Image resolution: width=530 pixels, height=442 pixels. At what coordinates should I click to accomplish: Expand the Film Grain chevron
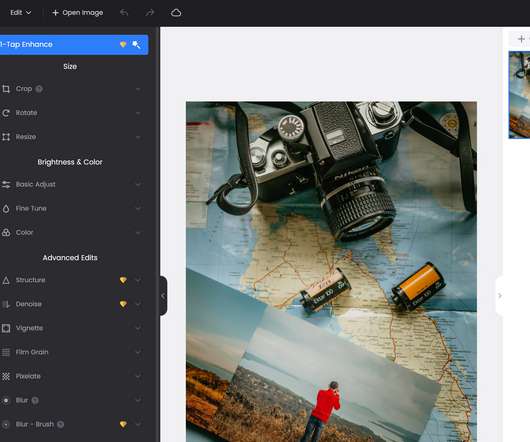pos(138,352)
